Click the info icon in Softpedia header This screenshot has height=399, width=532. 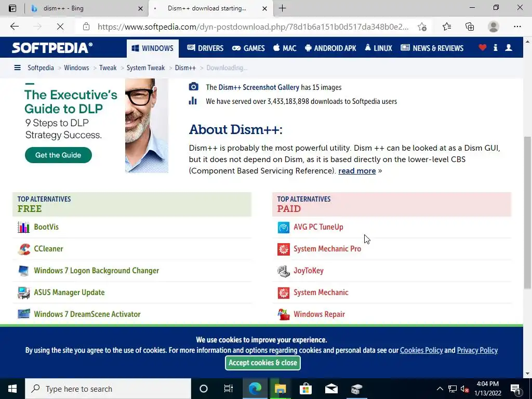click(x=495, y=48)
